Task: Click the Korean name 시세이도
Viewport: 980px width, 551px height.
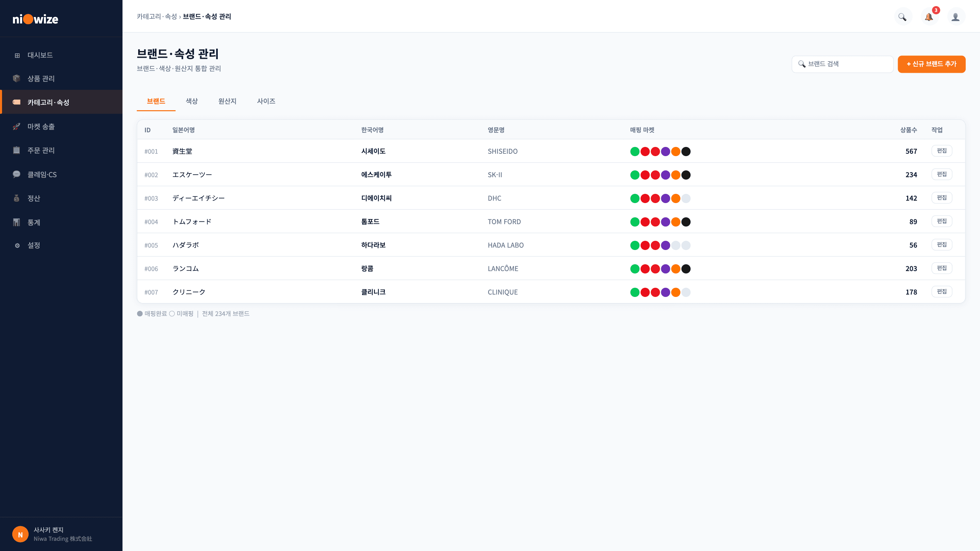Action: [373, 151]
